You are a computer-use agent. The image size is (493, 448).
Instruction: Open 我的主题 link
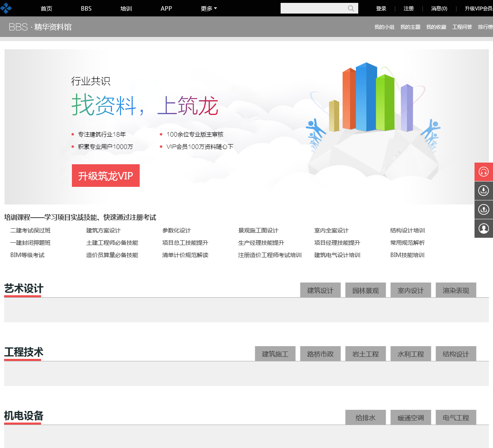coord(410,27)
